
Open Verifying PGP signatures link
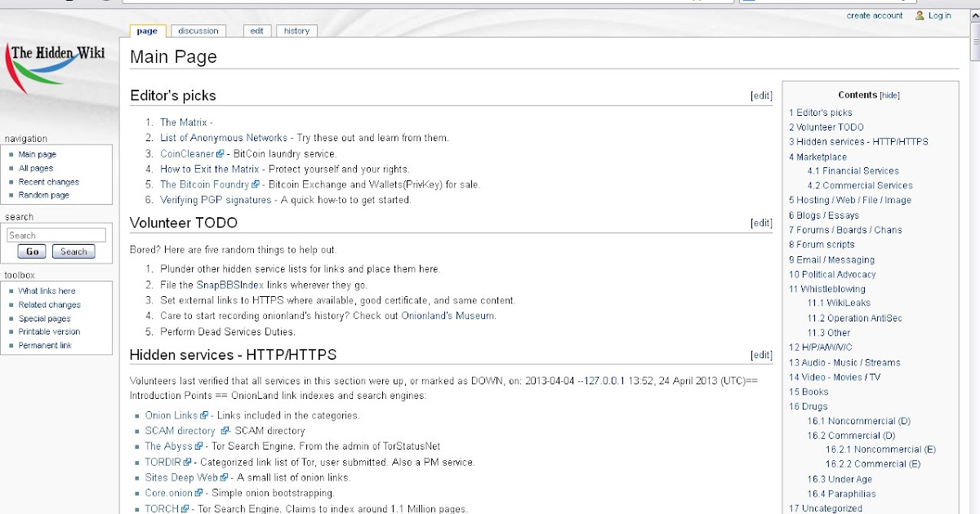click(x=216, y=200)
